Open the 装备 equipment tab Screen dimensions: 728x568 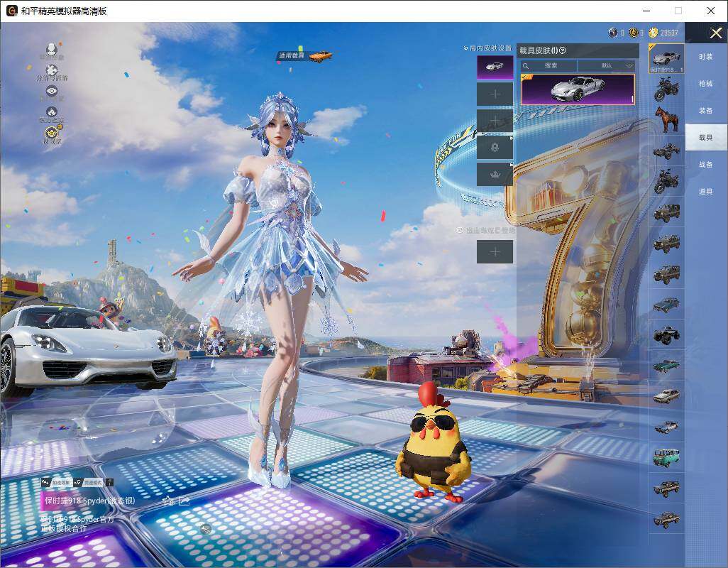(706, 111)
